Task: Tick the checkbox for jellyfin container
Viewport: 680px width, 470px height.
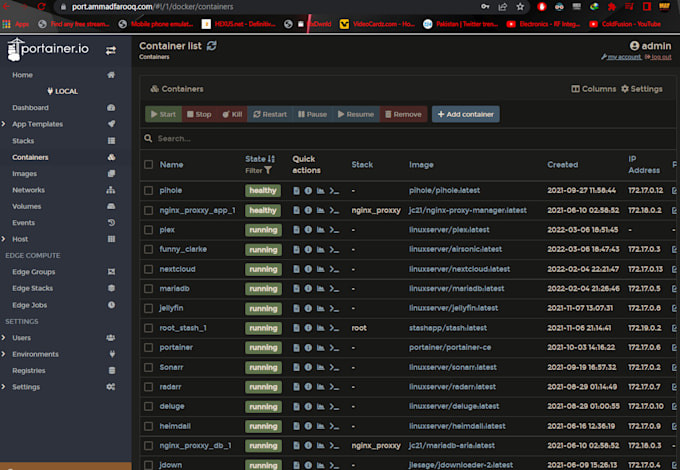Action: point(148,308)
